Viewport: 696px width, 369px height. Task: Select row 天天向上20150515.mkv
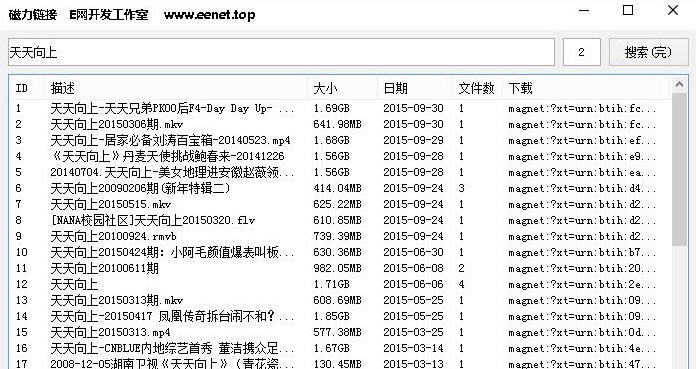point(340,204)
